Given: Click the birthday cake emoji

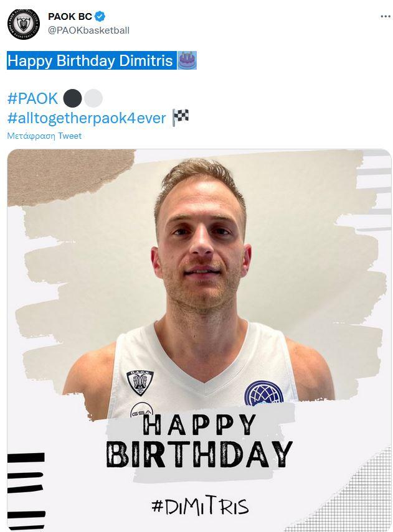Looking at the screenshot, I should (x=187, y=60).
